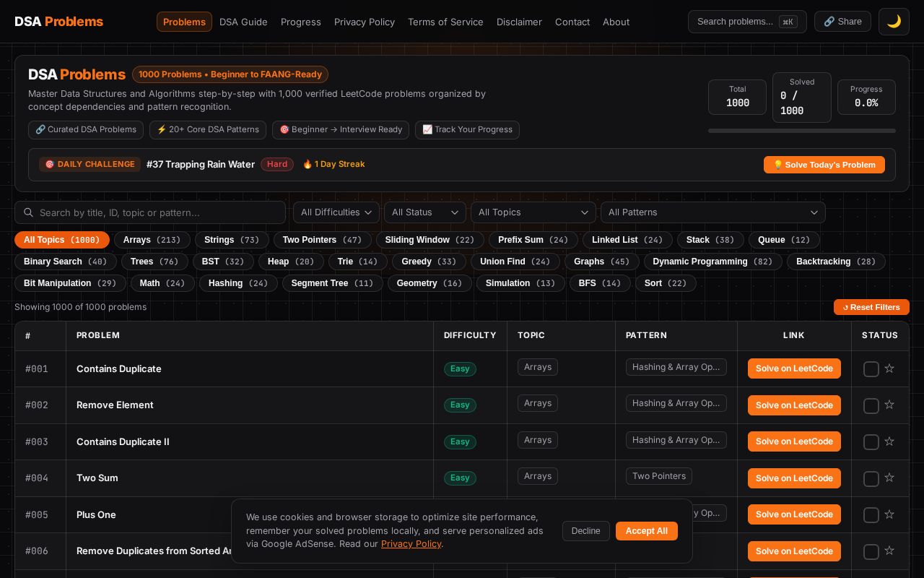Navigate to the About page
Screen dimensions: 924x578
[x=616, y=22]
